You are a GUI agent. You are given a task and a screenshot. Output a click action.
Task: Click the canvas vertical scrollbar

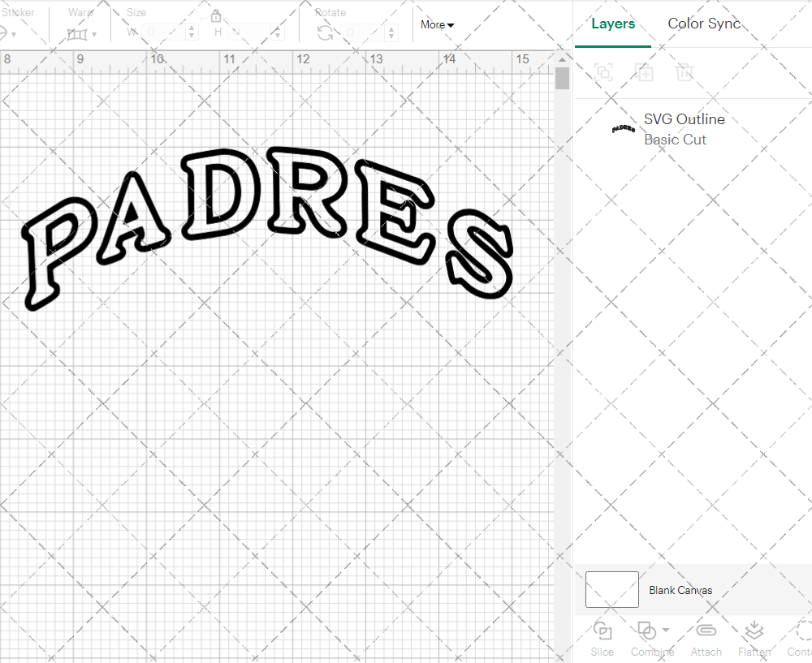561,77
